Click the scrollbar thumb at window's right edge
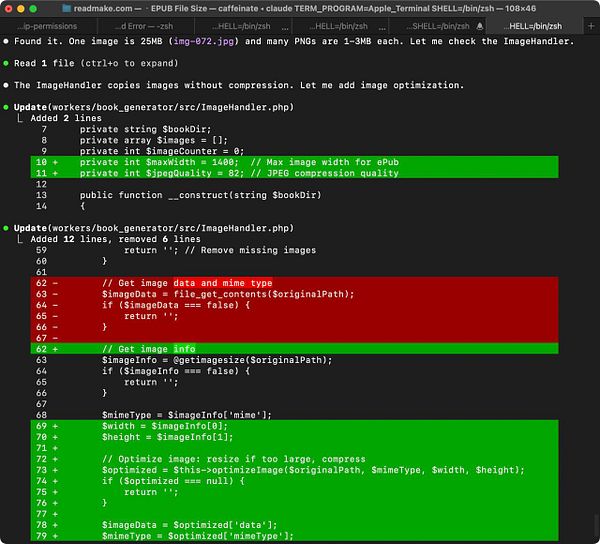This screenshot has height=544, width=600. (596, 527)
